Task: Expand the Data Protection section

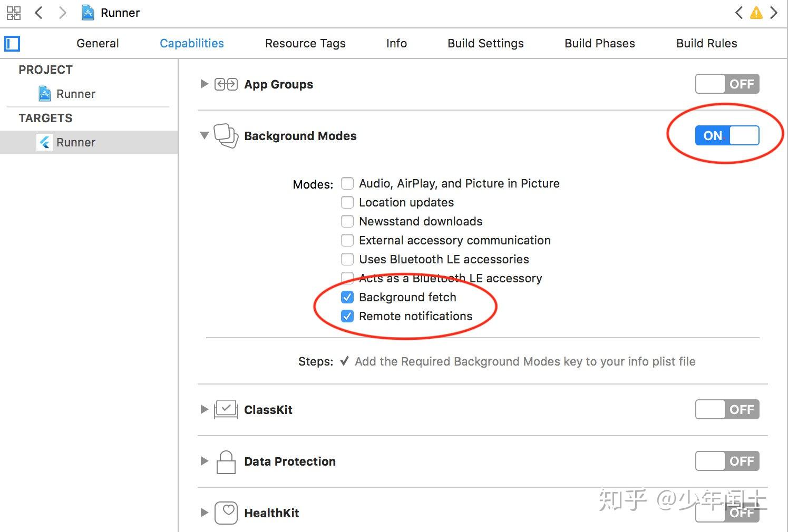Action: click(x=204, y=461)
